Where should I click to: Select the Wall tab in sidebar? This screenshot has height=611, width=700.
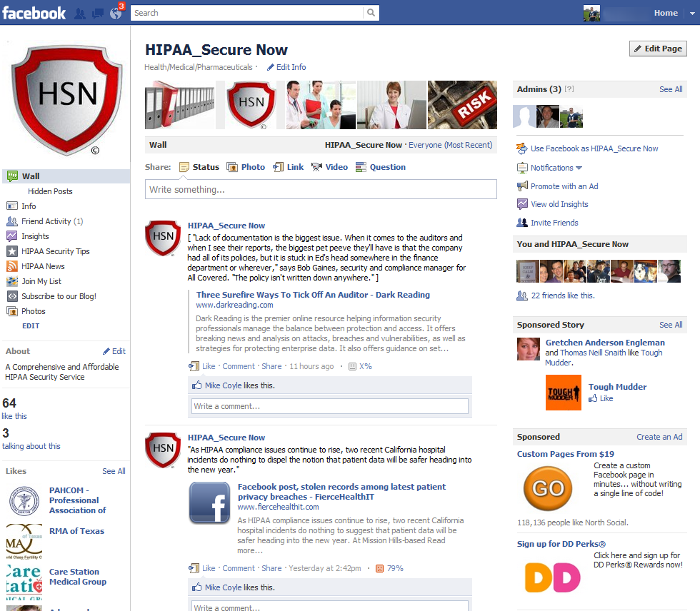point(31,176)
